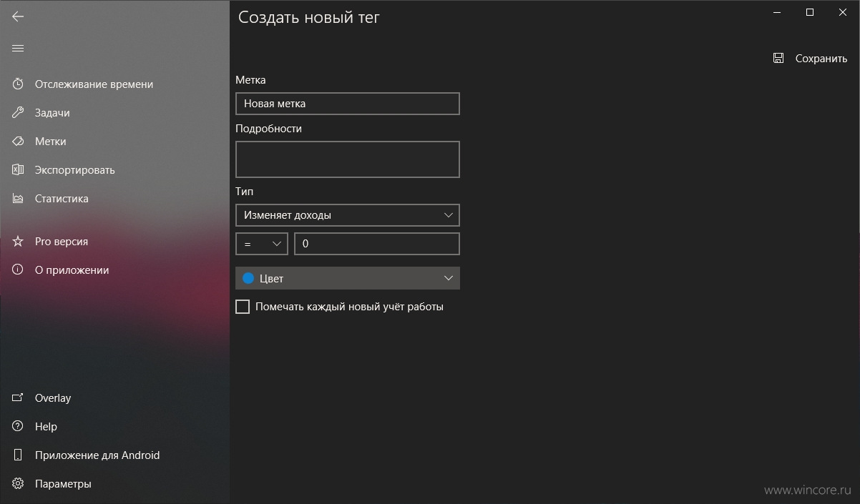The width and height of the screenshot is (860, 504).
Task: Click the tag icon beside Метки
Action: point(18,141)
